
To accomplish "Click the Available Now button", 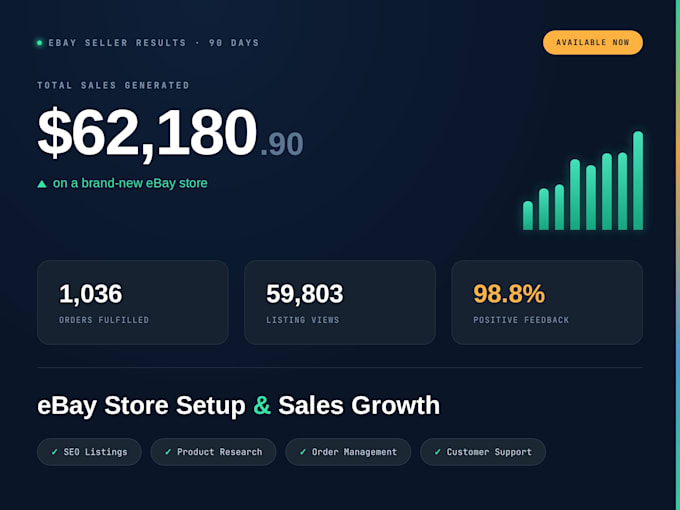I will pyautogui.click(x=593, y=42).
